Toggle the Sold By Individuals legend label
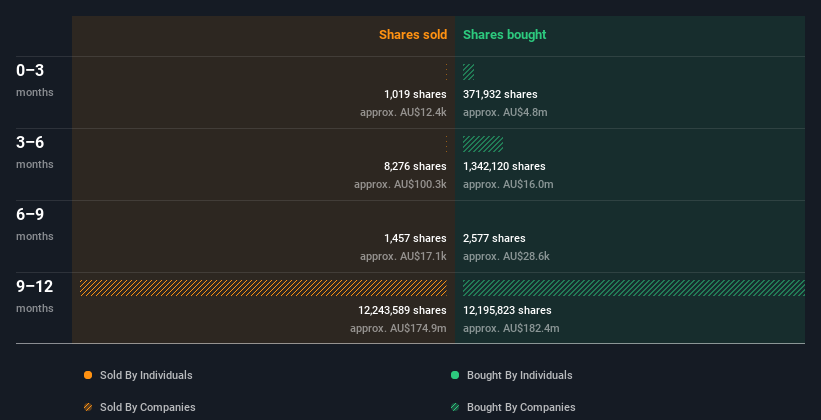The width and height of the screenshot is (821, 420). click(146, 375)
